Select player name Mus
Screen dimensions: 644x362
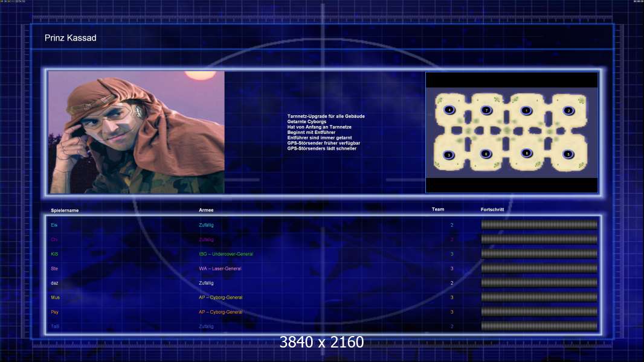click(x=56, y=297)
